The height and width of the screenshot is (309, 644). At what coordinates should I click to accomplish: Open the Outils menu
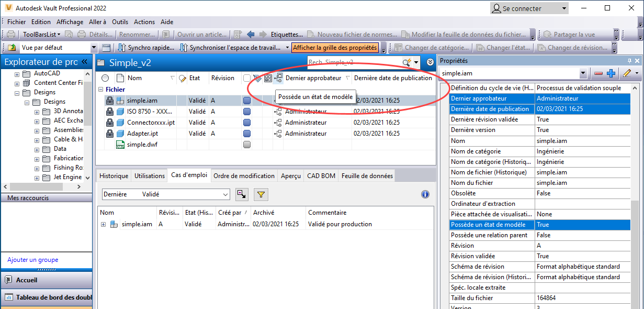120,22
